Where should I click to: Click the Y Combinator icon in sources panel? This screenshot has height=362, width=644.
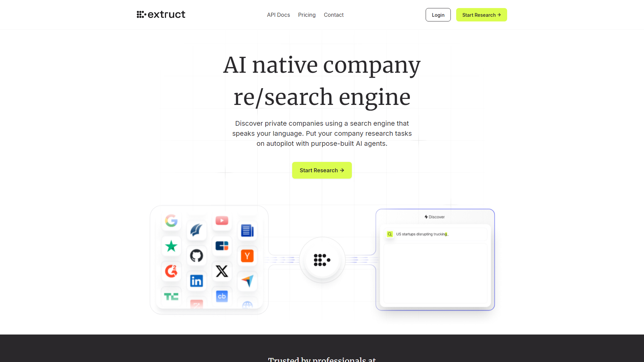(x=247, y=256)
